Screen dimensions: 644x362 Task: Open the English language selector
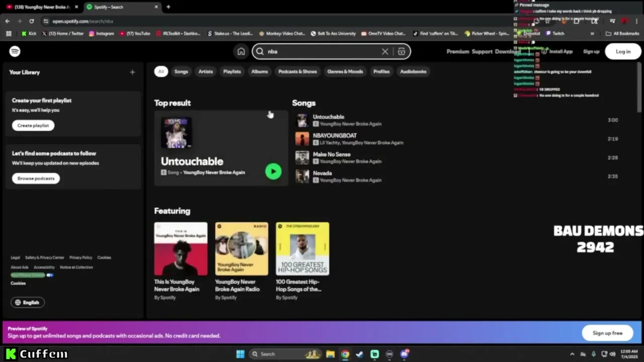pyautogui.click(x=28, y=302)
